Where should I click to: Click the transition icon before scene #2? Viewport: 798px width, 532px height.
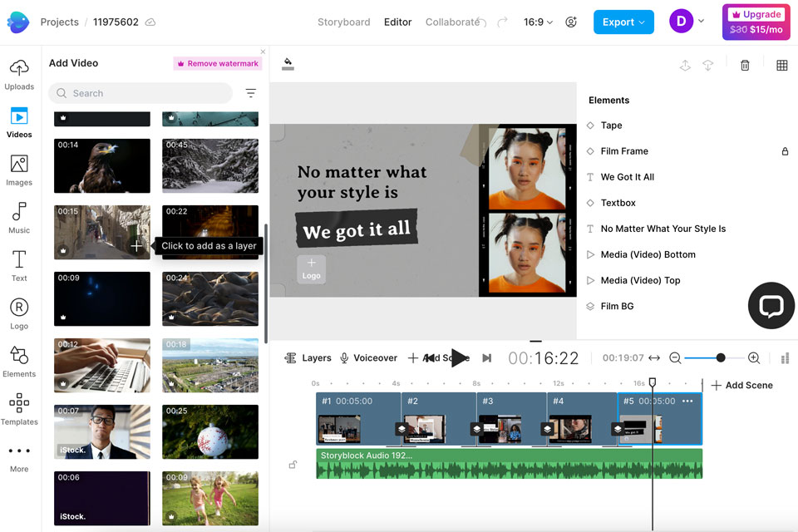401,429
